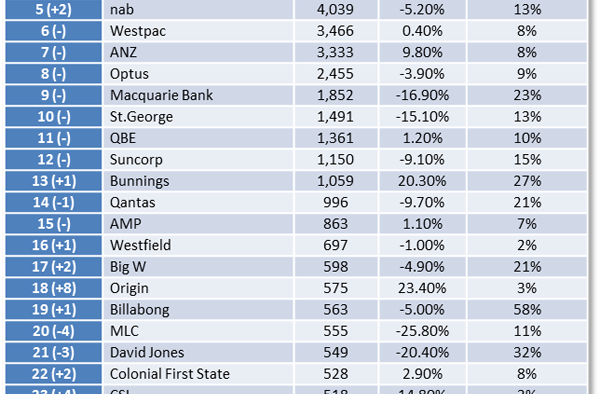The image size is (600, 394).
Task: Select nab value 4,039
Action: pyautogui.click(x=336, y=9)
